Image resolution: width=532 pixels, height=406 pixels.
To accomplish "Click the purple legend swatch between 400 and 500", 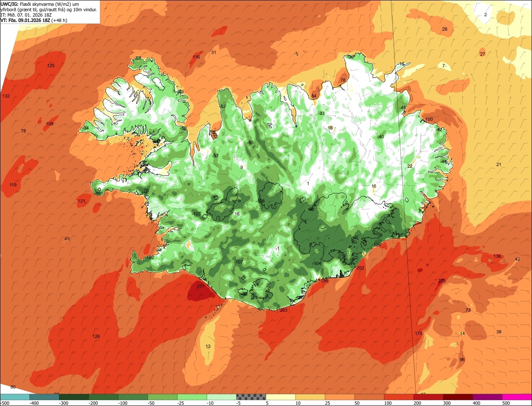I will tap(488, 397).
